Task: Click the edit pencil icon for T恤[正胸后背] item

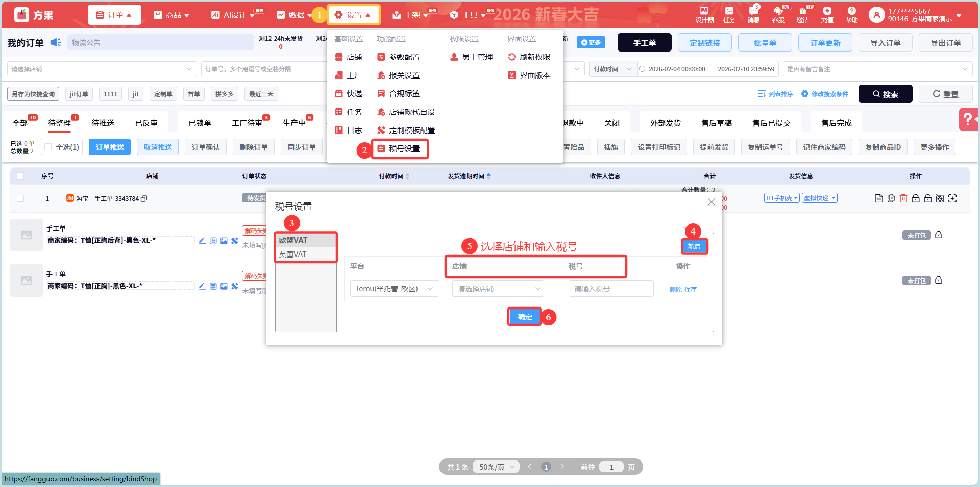Action: pos(202,241)
